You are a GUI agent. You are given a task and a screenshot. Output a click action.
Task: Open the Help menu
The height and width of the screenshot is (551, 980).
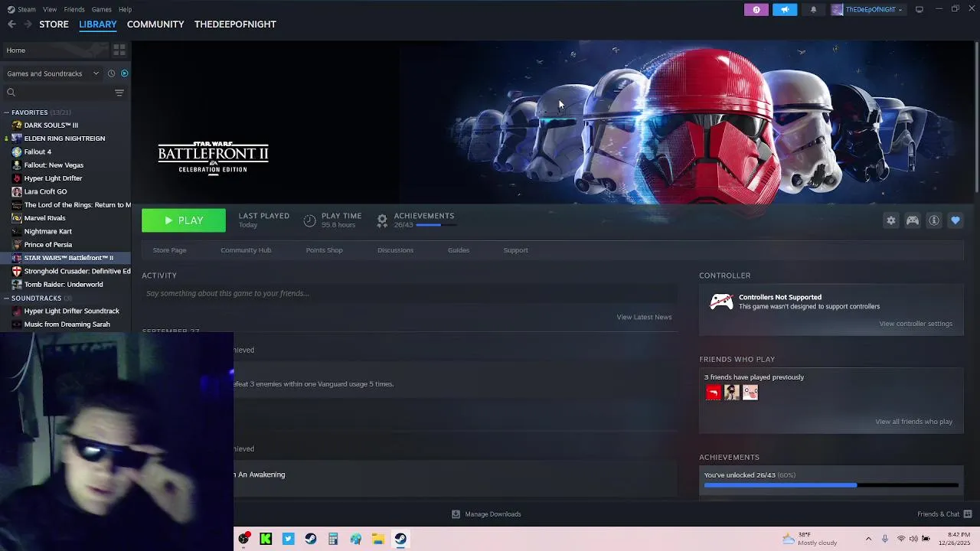point(125,9)
